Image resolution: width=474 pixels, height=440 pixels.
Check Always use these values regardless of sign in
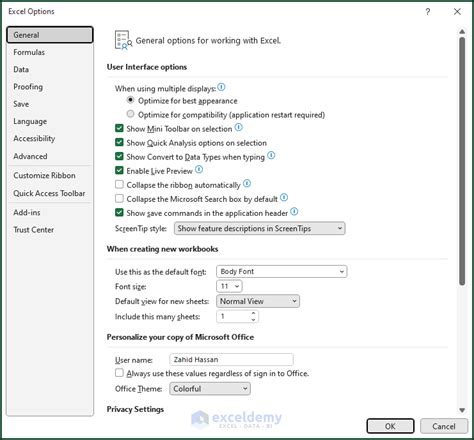119,373
